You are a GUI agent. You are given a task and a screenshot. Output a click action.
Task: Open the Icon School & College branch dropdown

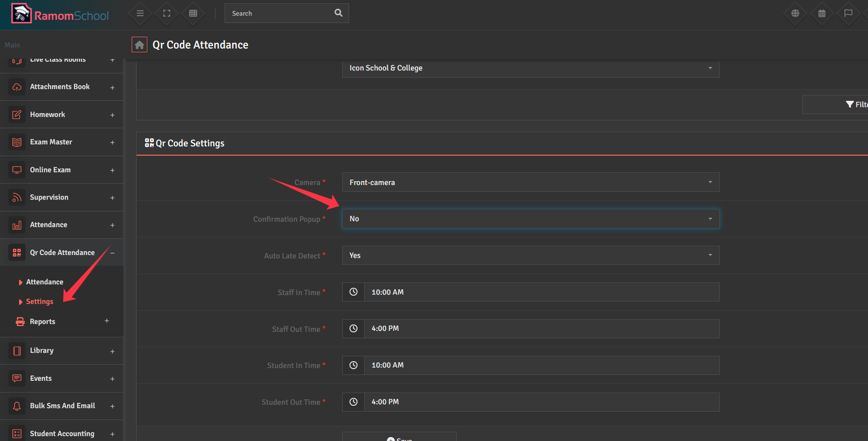[x=530, y=68]
